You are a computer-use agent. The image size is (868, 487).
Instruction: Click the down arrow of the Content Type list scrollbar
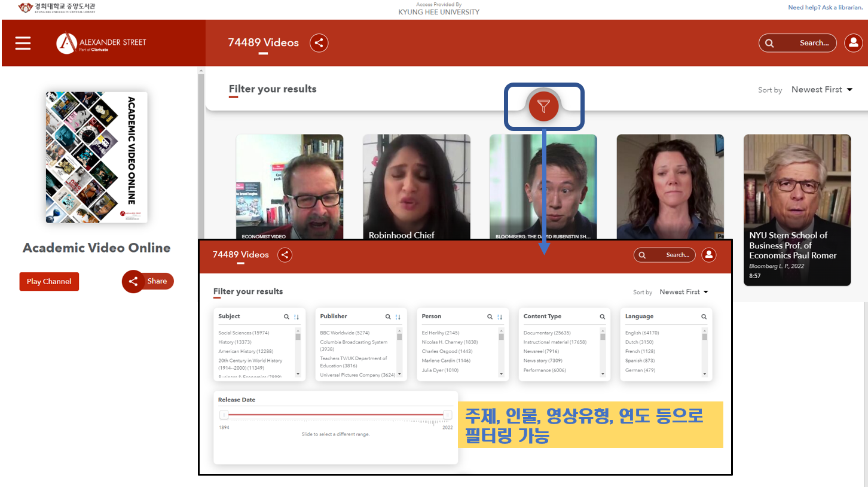[603, 374]
